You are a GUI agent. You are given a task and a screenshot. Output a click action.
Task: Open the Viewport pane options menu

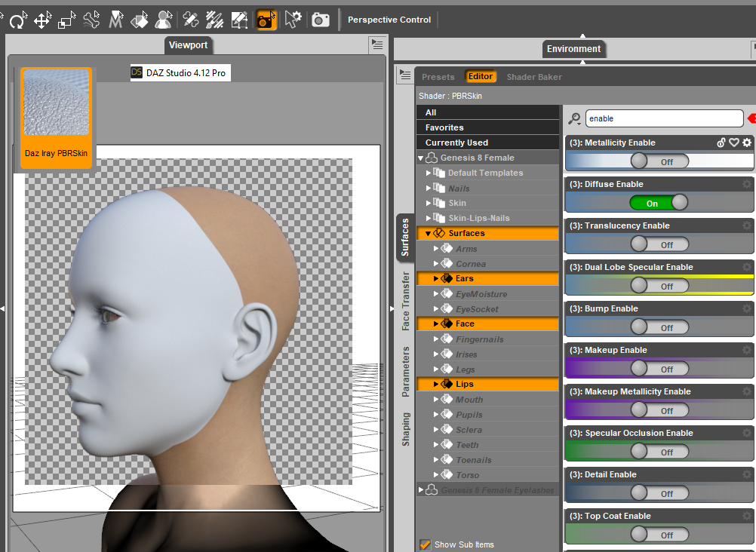(376, 45)
